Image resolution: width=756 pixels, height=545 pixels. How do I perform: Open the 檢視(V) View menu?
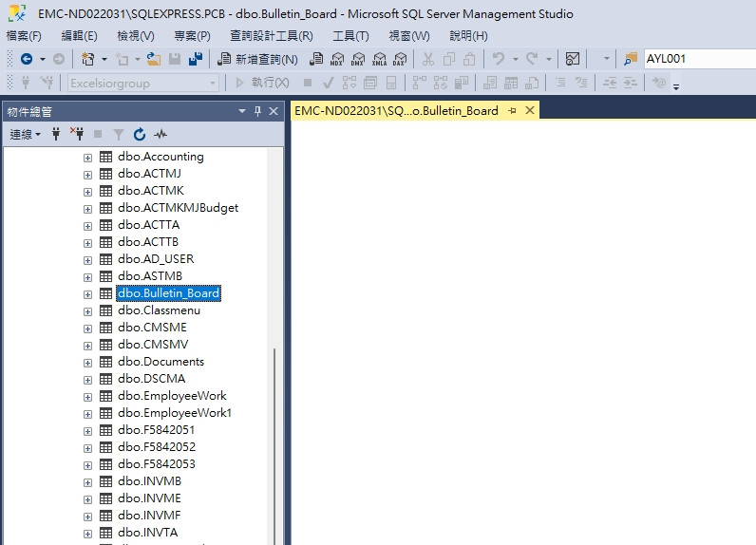coord(136,36)
